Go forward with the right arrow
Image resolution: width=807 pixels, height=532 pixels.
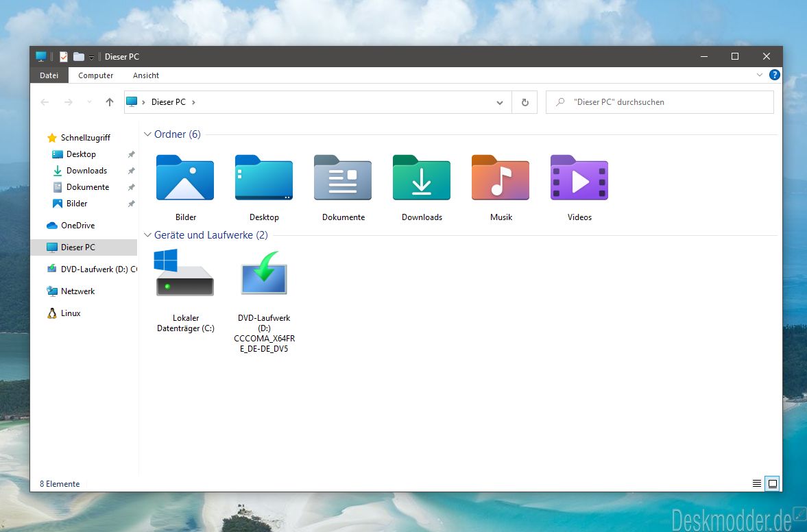[68, 102]
